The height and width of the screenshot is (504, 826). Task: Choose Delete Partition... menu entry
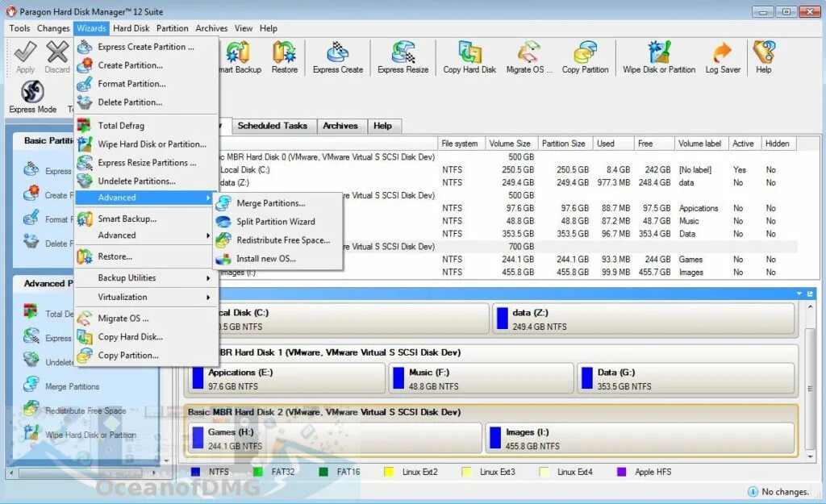click(x=147, y=102)
